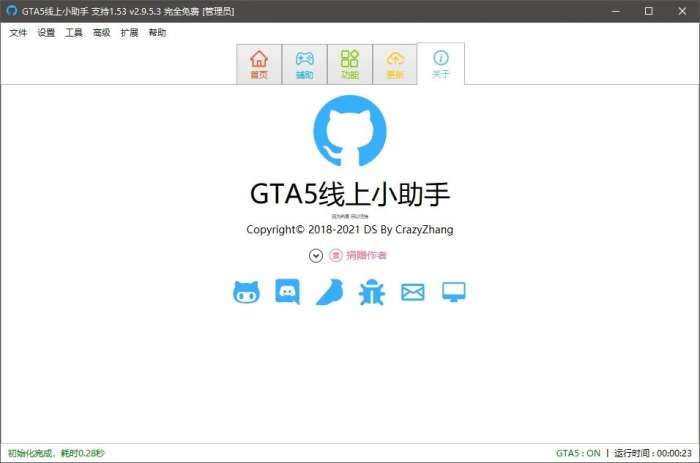Click the Copyright CrazyZhang text

[x=350, y=229]
